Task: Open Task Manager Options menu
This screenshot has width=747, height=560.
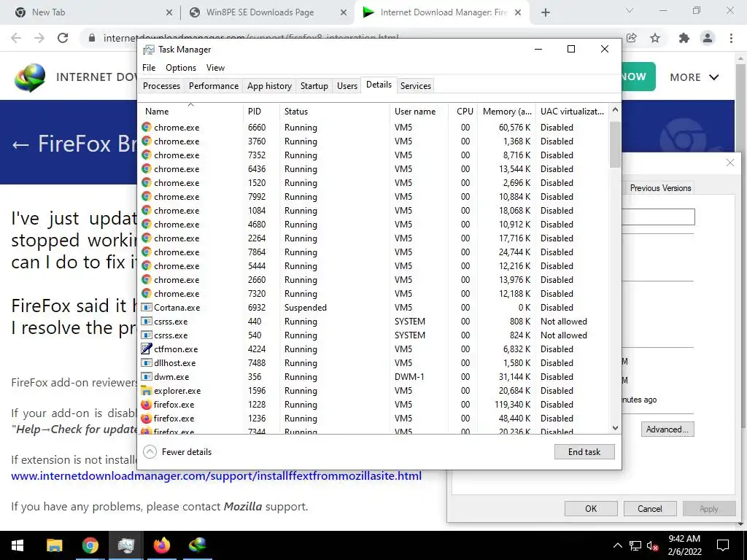Action: point(181,68)
